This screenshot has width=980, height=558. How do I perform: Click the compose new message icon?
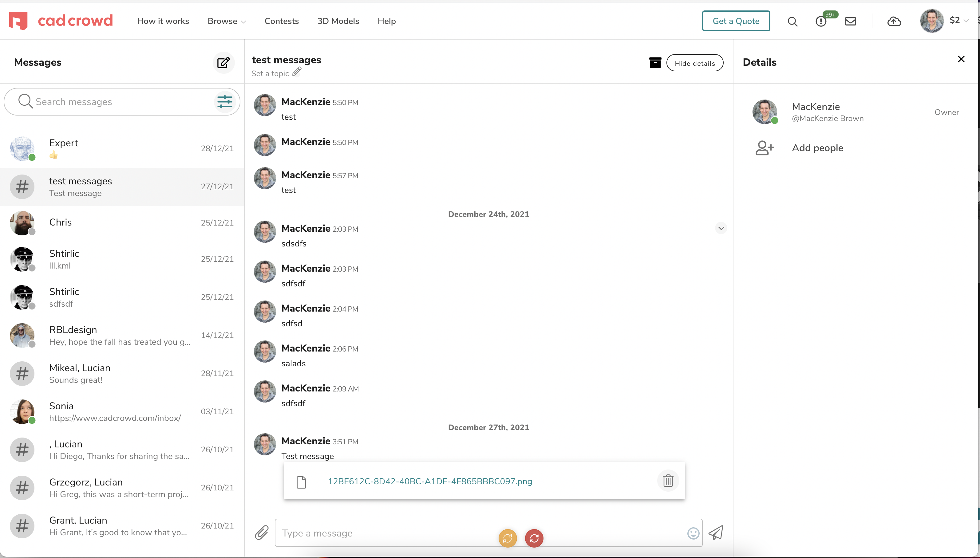pyautogui.click(x=223, y=62)
